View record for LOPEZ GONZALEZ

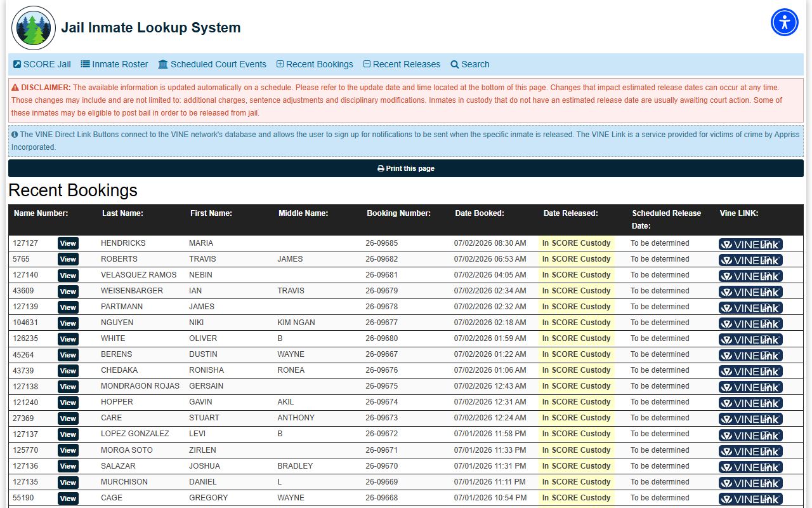point(68,434)
